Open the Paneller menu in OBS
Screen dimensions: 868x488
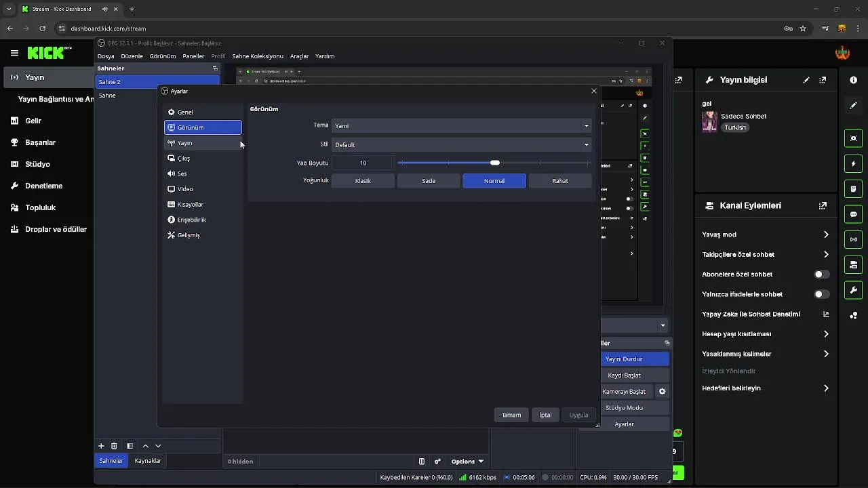coord(193,56)
